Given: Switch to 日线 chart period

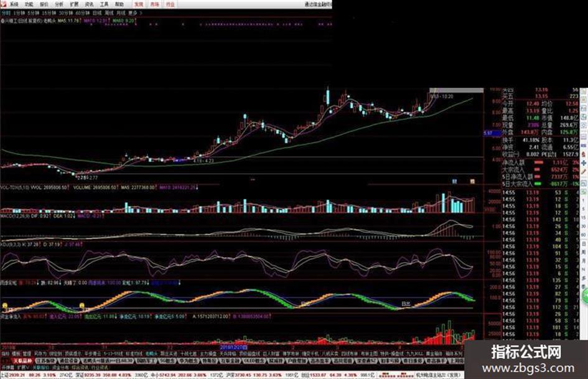Looking at the screenshot, I should (97, 13).
